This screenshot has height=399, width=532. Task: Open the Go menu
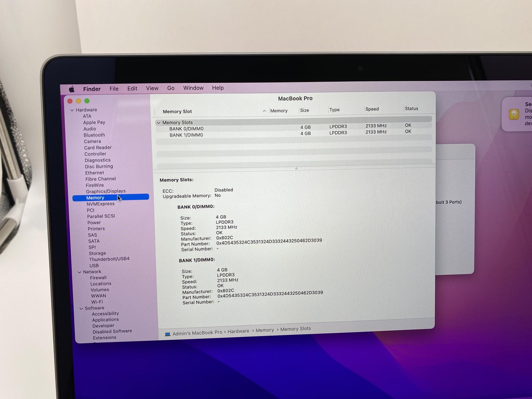(x=171, y=88)
